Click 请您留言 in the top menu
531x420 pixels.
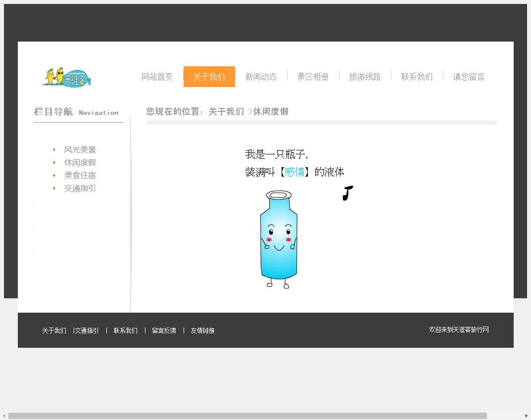point(469,77)
